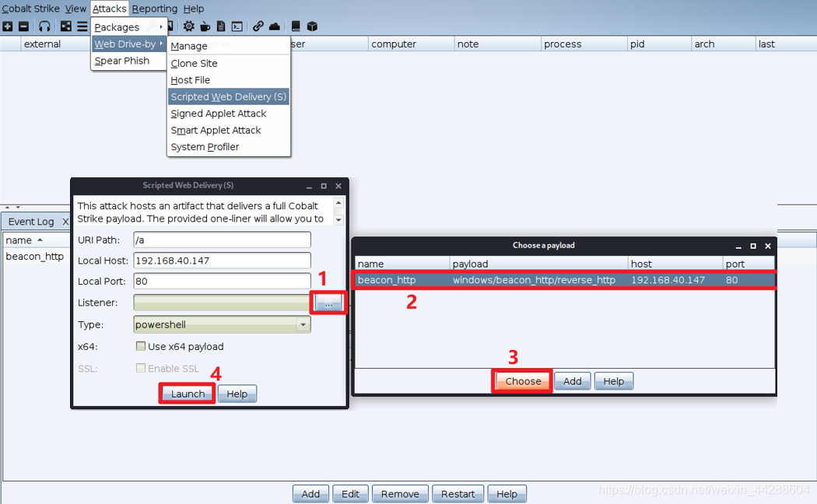Minimize the Choose a payload dialog
Viewport: 817px width, 504px height.
pos(738,247)
